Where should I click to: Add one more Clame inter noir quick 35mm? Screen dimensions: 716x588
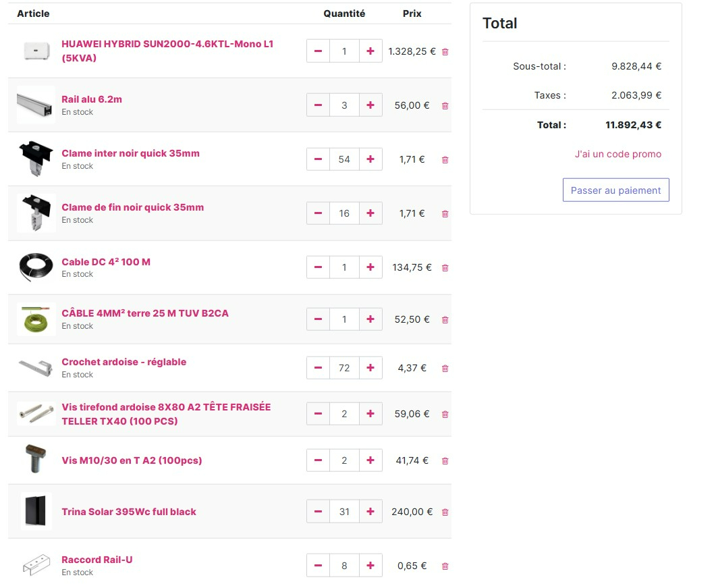[370, 159]
